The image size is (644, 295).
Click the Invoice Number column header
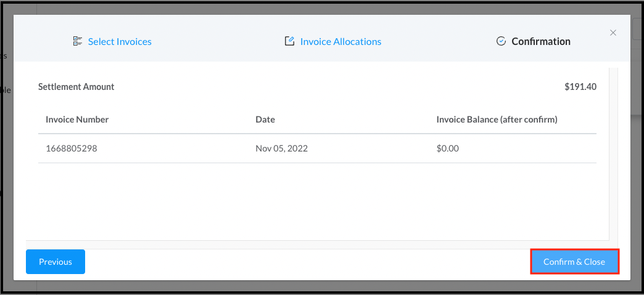[x=77, y=119]
